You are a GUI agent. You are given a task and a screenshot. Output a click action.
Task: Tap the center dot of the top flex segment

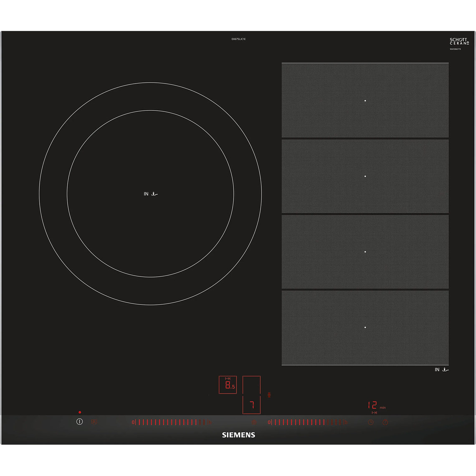(x=365, y=101)
